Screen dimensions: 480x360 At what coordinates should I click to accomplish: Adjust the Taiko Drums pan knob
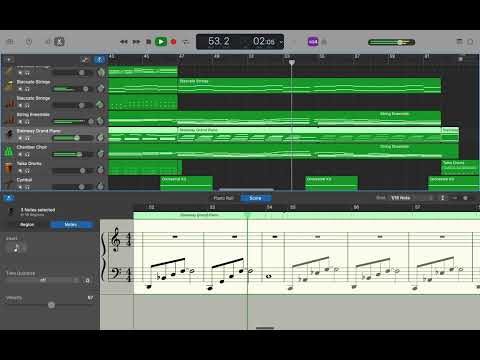100,170
